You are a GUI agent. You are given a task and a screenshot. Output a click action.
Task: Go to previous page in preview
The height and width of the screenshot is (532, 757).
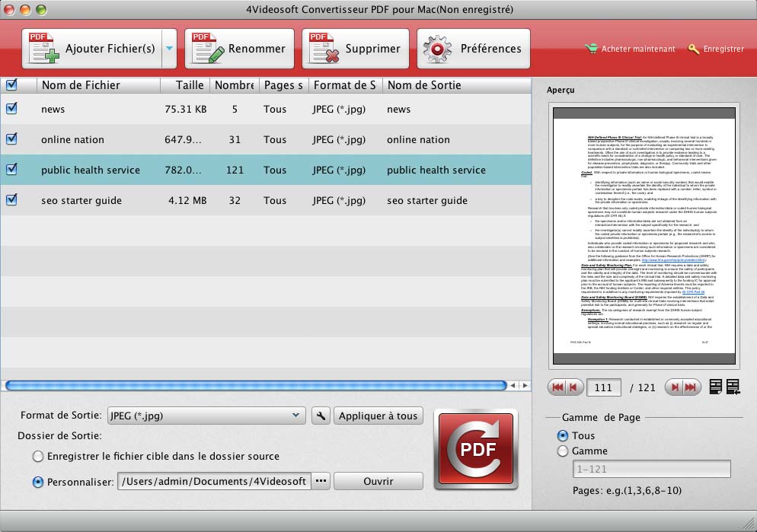tap(574, 387)
